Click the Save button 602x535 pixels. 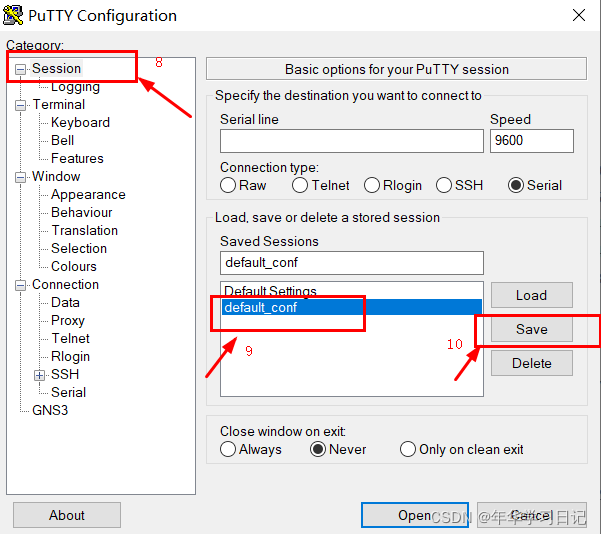coord(531,329)
